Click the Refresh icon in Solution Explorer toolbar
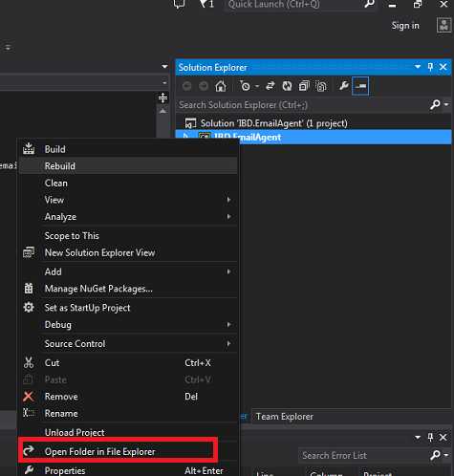This screenshot has width=454, height=476. coord(287,86)
